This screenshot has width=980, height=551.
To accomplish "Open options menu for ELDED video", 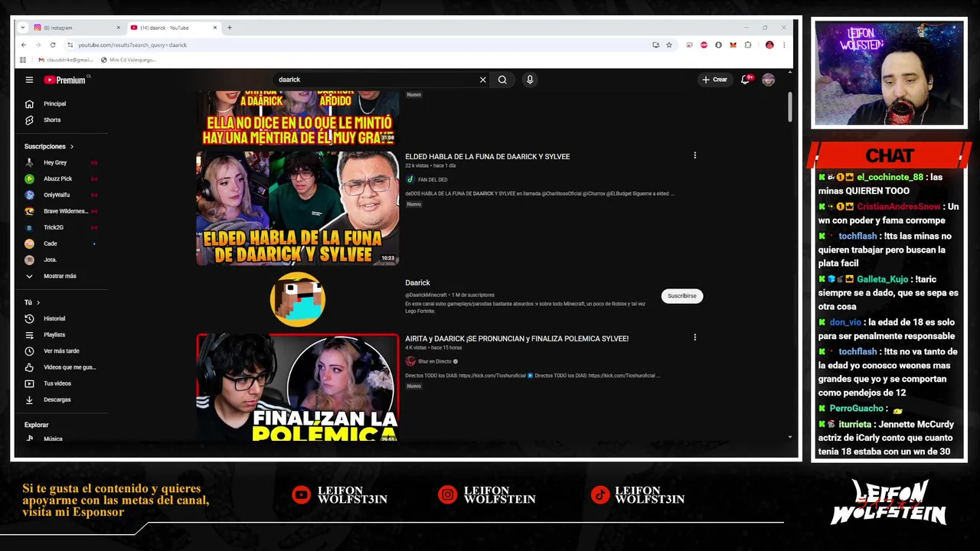I will pos(694,155).
